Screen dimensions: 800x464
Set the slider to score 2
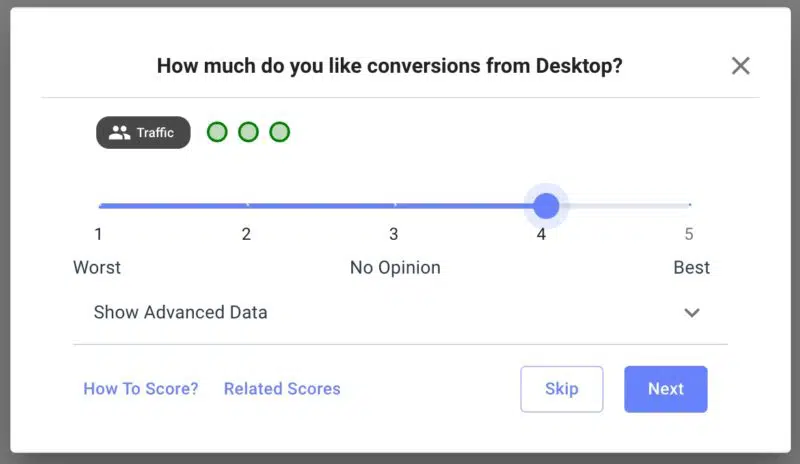[247, 206]
